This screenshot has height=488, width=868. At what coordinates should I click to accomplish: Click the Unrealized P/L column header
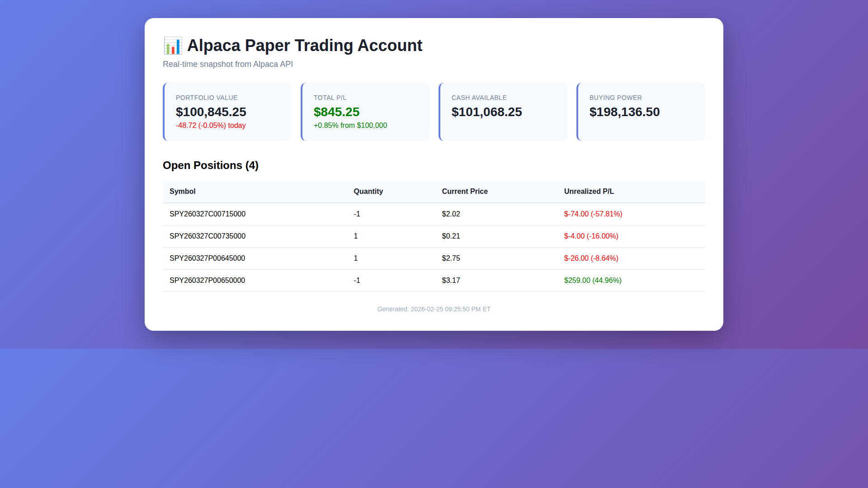tap(589, 192)
